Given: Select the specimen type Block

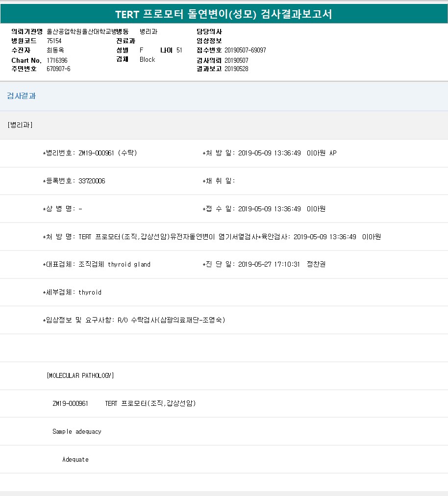Looking at the screenshot, I should click(148, 59).
